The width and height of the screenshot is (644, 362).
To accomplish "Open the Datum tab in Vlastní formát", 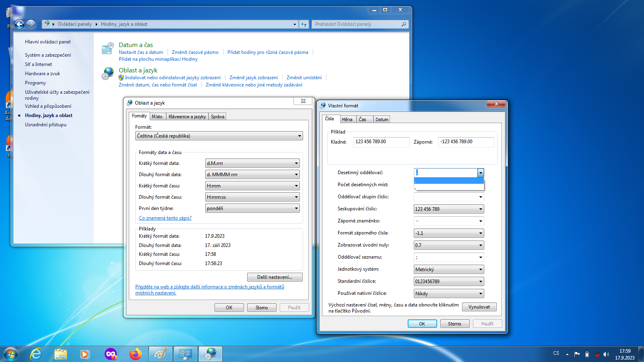I will pos(382,119).
